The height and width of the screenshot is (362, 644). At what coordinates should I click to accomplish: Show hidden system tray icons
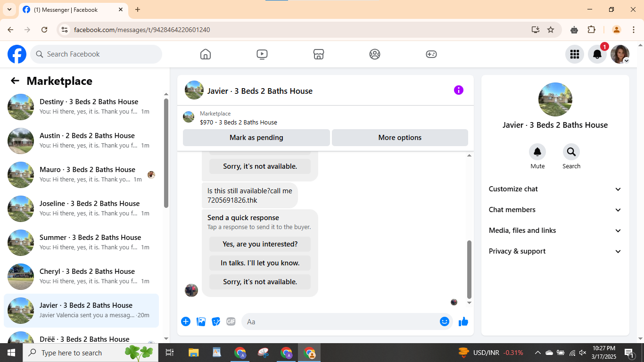coord(537,353)
